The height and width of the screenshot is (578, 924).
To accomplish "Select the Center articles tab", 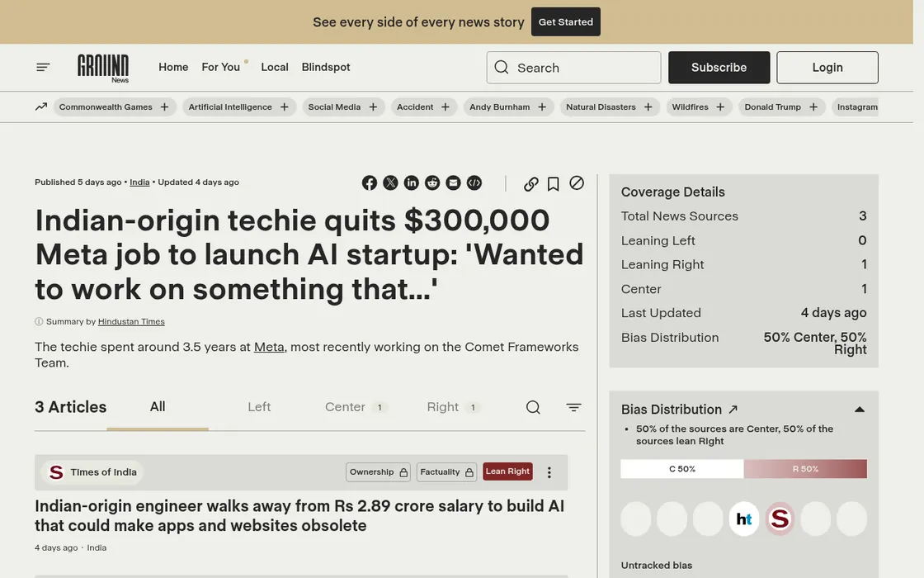I will pyautogui.click(x=356, y=407).
